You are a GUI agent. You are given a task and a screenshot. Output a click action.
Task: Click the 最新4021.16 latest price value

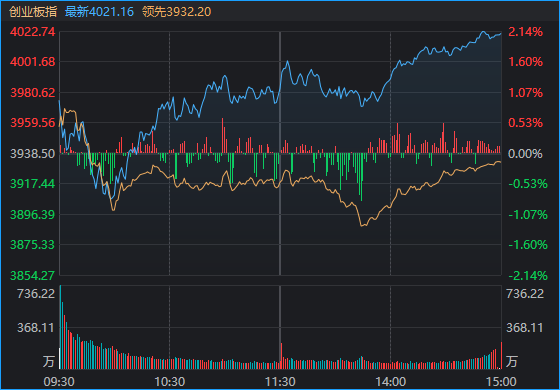pos(99,12)
